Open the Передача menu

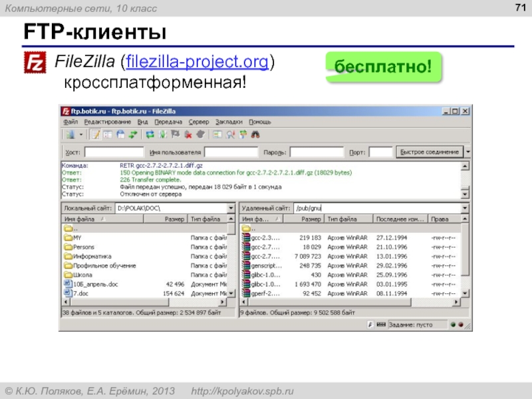click(x=168, y=122)
